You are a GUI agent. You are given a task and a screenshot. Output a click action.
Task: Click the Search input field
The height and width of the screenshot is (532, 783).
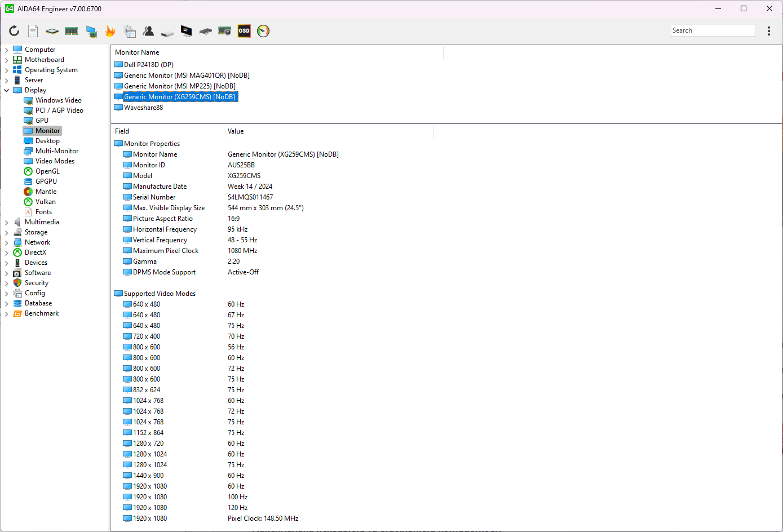(x=713, y=30)
